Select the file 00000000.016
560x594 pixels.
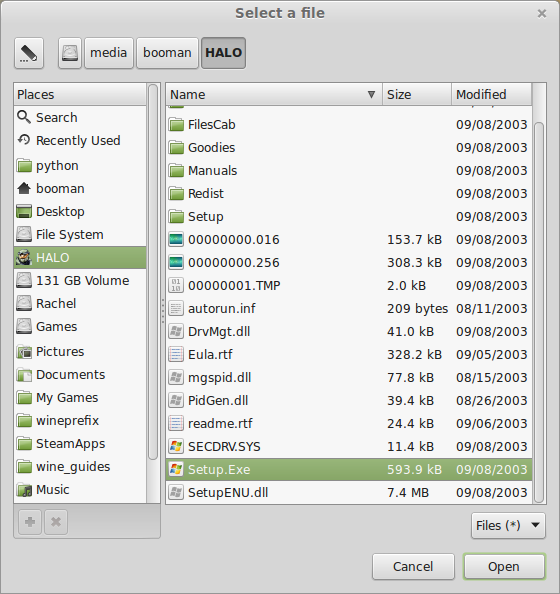point(349,239)
